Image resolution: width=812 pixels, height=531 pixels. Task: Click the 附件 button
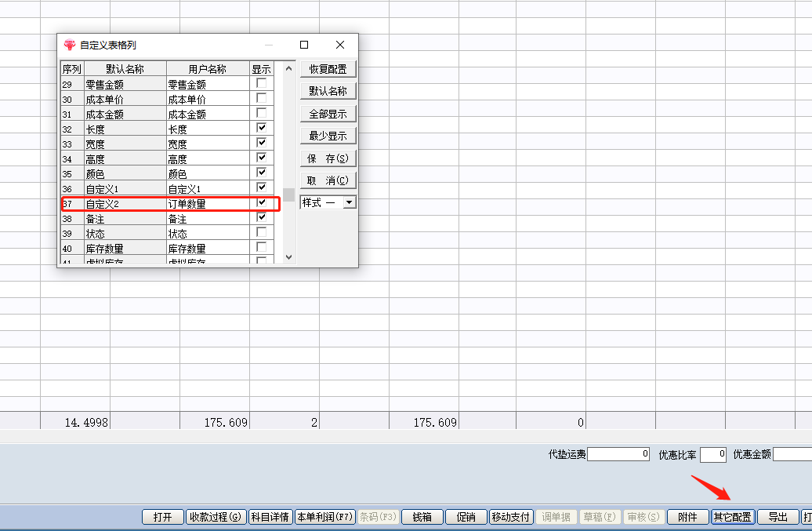[687, 517]
